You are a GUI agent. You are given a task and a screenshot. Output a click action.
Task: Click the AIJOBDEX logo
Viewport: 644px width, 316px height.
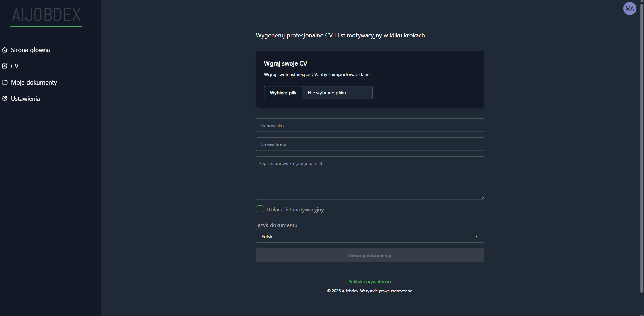pos(46,15)
